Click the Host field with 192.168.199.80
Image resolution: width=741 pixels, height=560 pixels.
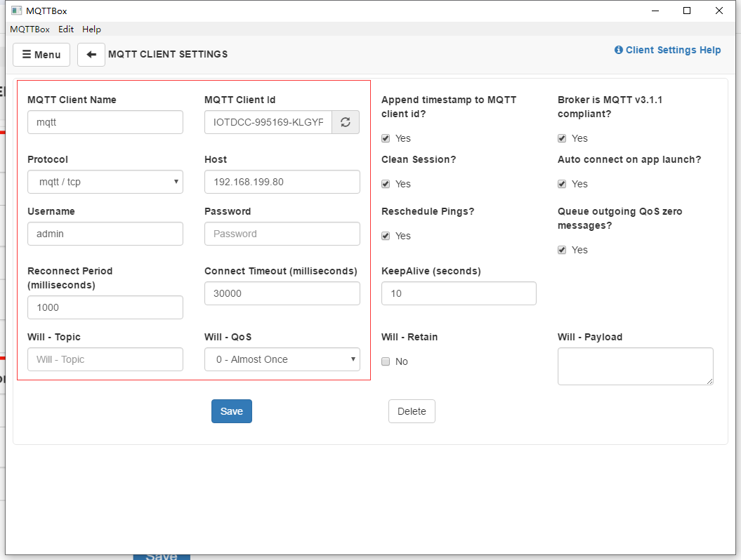(282, 182)
